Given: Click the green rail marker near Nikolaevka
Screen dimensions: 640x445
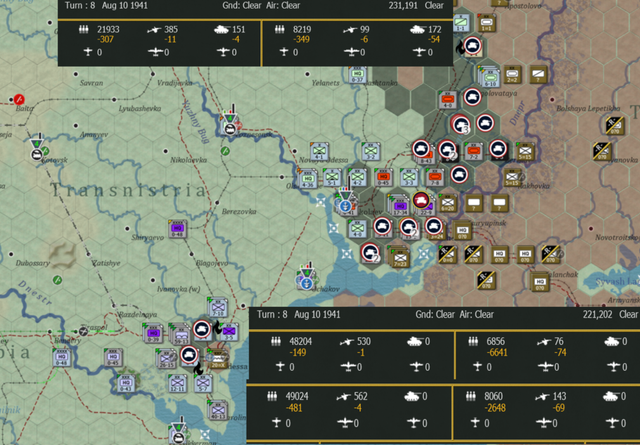Looking at the screenshot, I should (x=225, y=151).
